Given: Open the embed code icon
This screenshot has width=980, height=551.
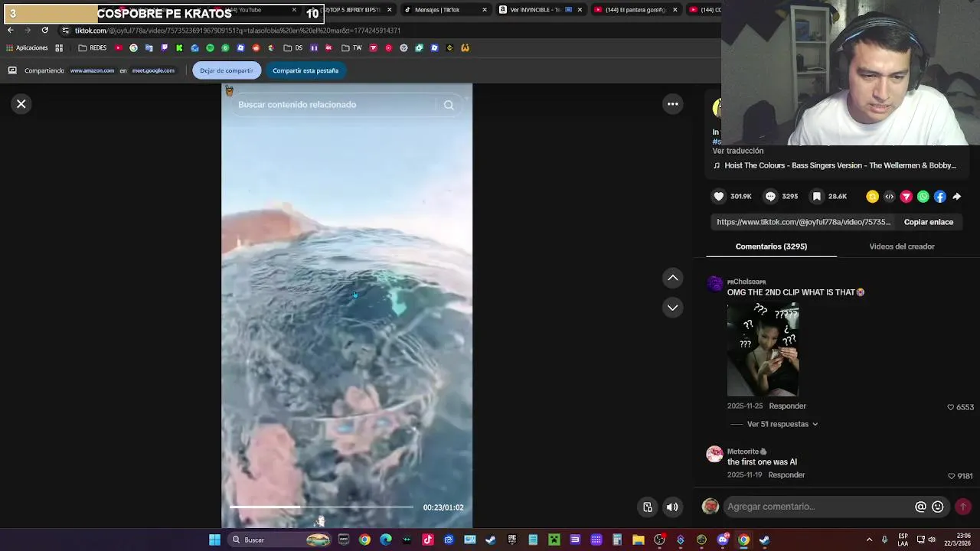Looking at the screenshot, I should [x=889, y=197].
